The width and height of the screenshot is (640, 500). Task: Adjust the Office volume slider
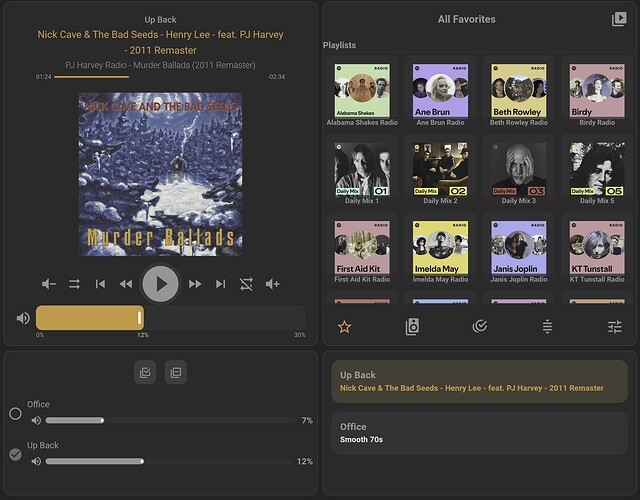point(171,420)
